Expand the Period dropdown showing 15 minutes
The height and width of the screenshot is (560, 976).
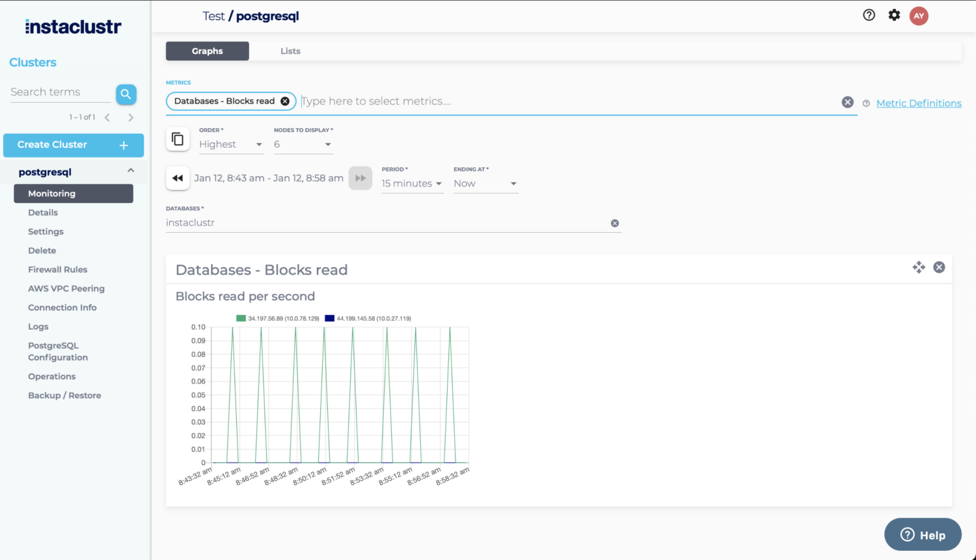point(412,183)
